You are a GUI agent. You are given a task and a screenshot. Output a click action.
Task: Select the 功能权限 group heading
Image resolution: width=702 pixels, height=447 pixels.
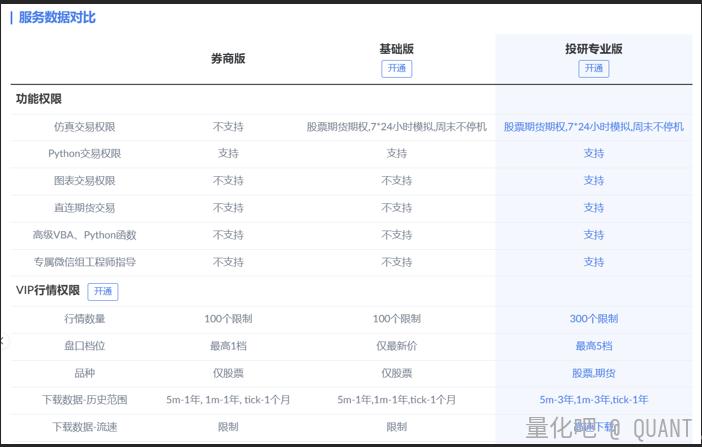39,100
